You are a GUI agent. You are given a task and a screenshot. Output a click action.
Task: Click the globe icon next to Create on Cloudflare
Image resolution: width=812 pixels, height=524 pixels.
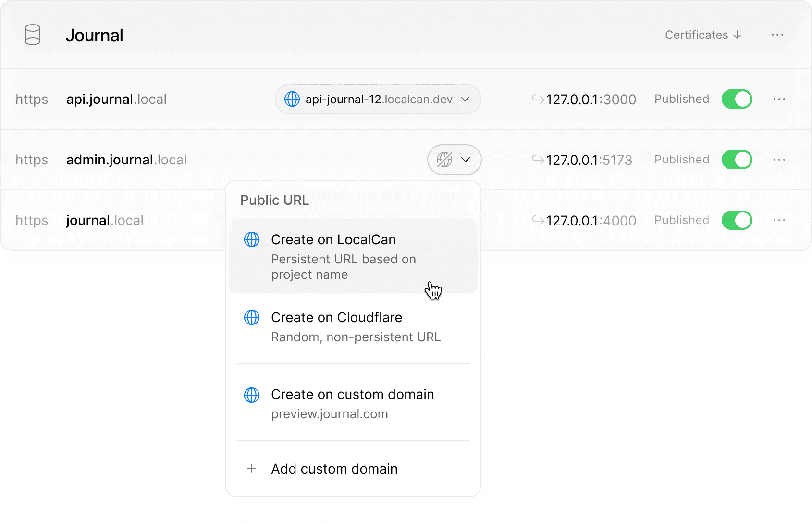[252, 317]
